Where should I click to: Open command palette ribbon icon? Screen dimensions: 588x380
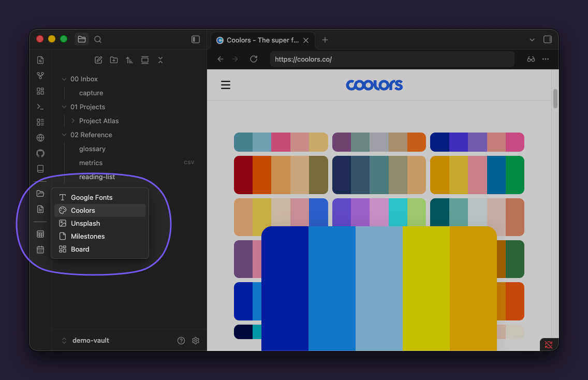[x=40, y=107]
